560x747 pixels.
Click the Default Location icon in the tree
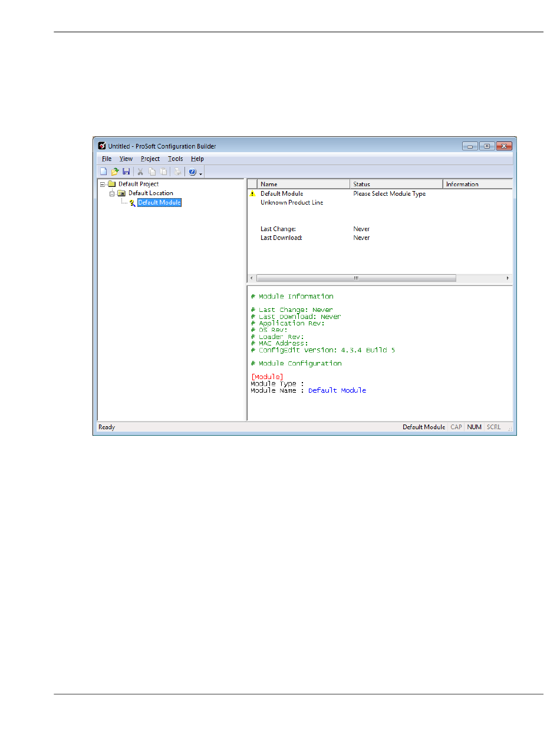[x=122, y=193]
